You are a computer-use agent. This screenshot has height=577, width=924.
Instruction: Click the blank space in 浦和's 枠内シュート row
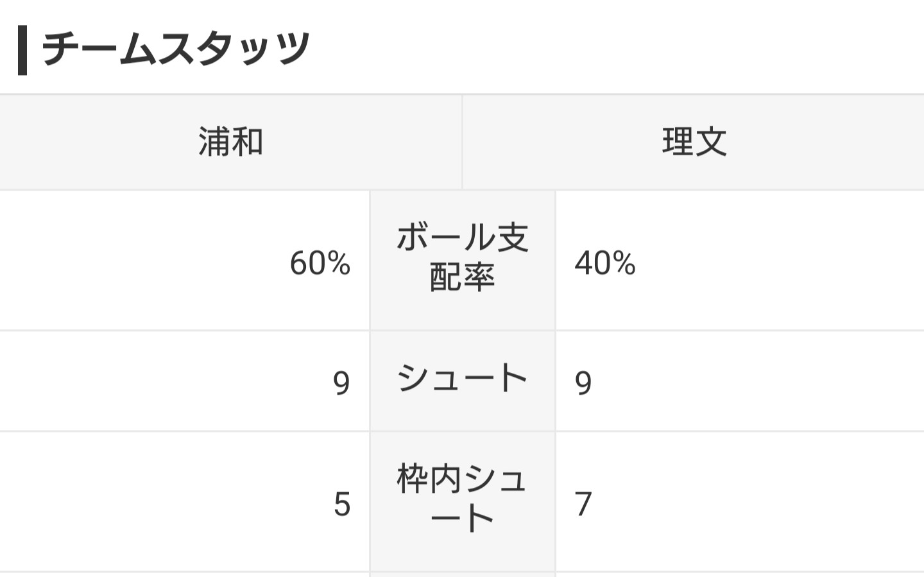pyautogui.click(x=160, y=502)
